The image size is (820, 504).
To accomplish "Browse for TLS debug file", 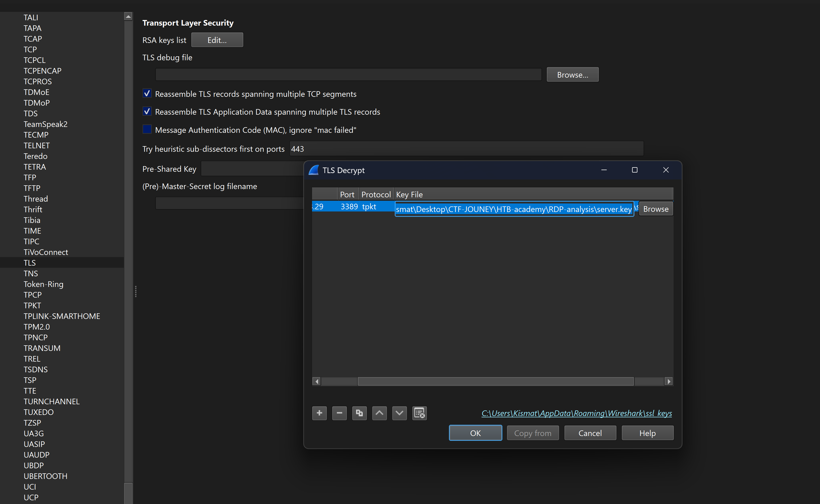I will (x=573, y=75).
